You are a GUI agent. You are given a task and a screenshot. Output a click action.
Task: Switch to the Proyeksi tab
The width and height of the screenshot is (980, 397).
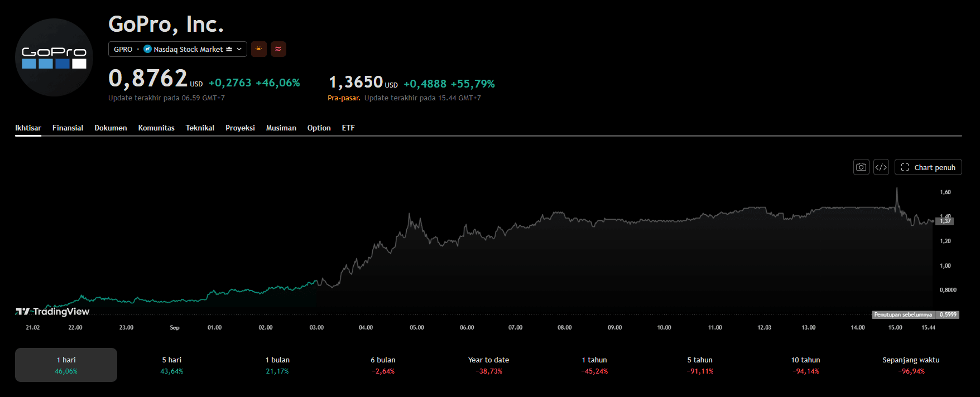point(240,128)
